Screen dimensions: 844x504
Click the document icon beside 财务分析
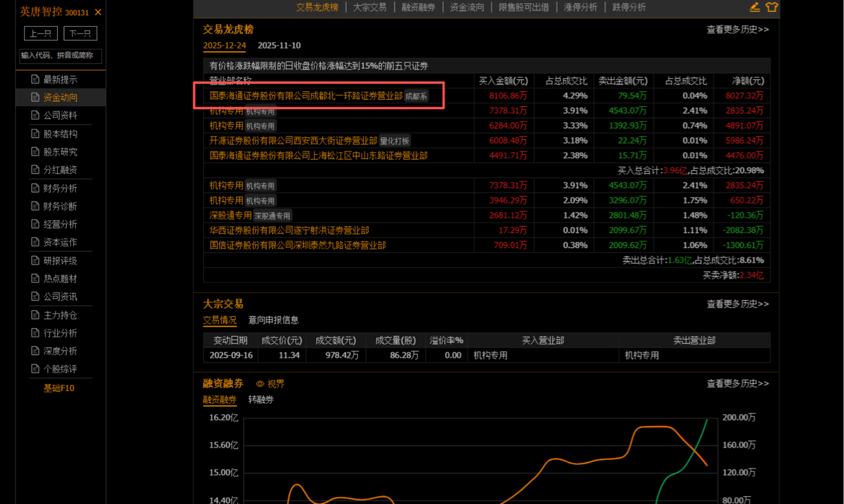(x=35, y=188)
